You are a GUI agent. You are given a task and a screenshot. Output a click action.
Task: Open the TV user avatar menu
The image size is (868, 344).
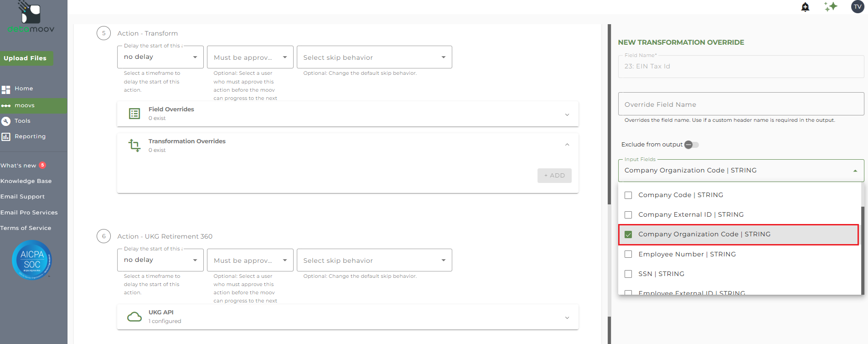click(858, 7)
